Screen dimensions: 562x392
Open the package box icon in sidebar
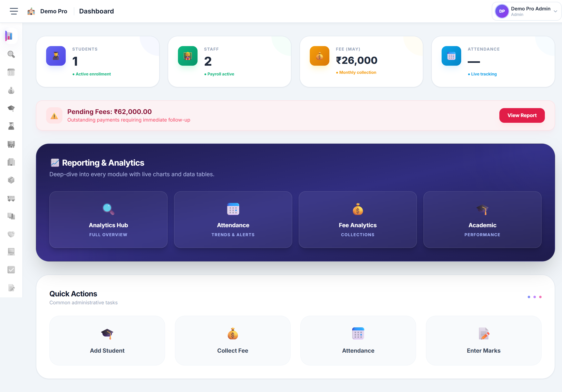pos(11,180)
